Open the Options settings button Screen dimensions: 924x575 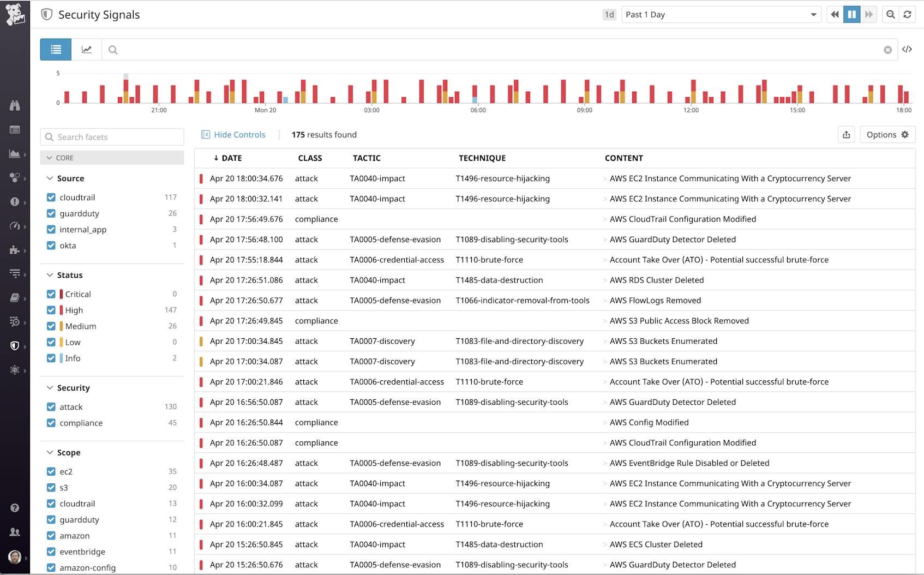(x=887, y=134)
